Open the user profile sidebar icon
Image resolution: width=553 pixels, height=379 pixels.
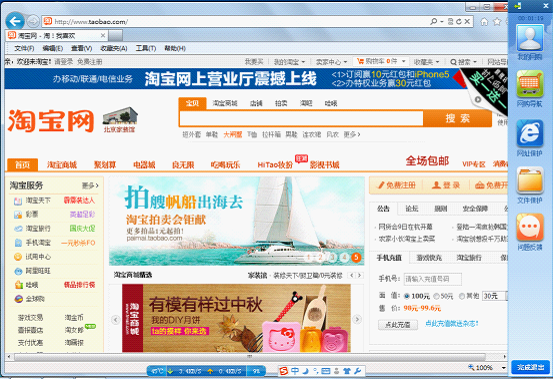click(530, 37)
